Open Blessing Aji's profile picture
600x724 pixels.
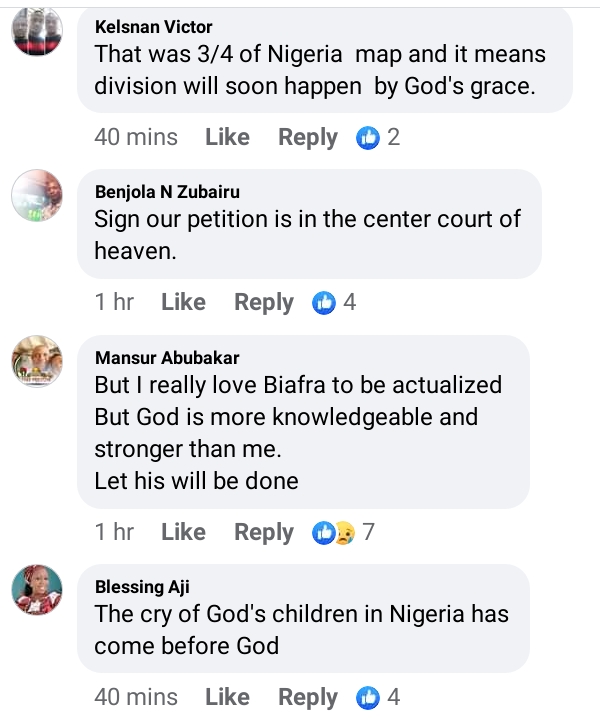tap(38, 590)
